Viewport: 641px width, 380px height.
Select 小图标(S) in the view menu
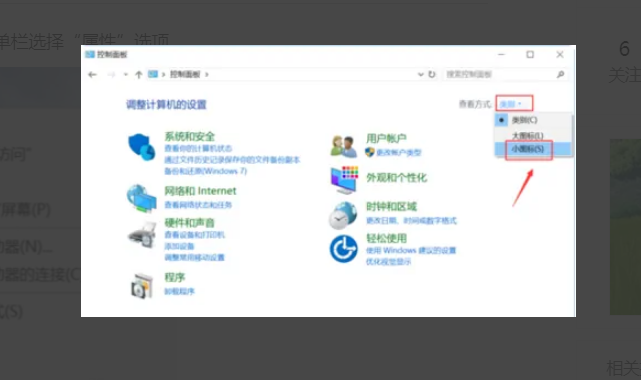point(533,149)
